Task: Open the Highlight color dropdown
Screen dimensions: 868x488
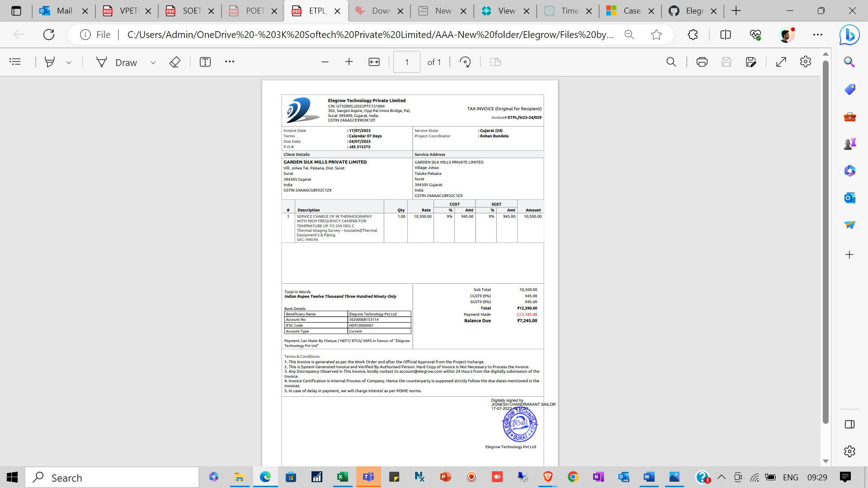Action: coord(69,62)
